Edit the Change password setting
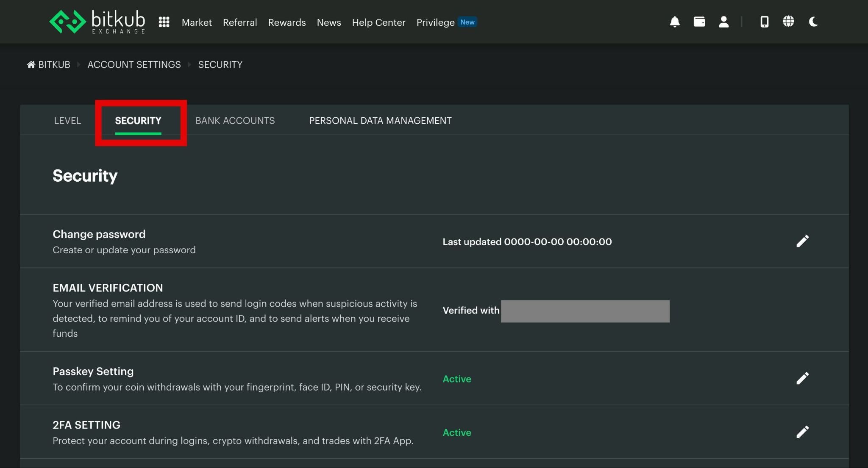Screen dimensions: 868x468 (x=802, y=241)
